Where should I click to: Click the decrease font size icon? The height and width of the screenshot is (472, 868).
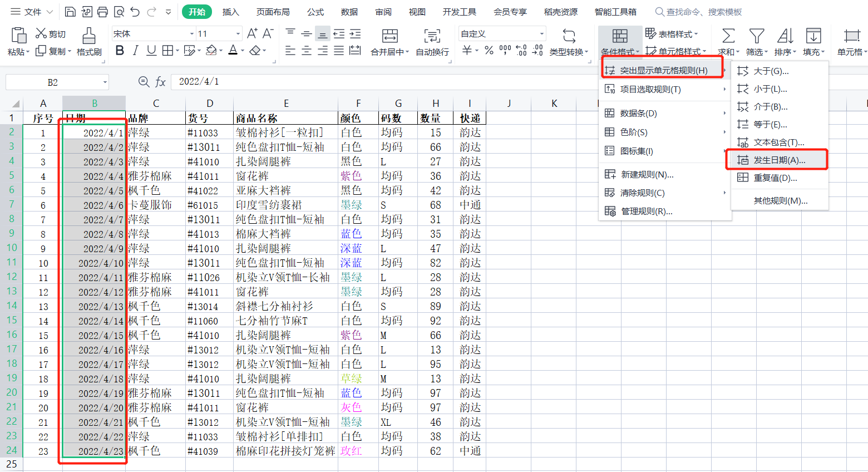point(268,33)
